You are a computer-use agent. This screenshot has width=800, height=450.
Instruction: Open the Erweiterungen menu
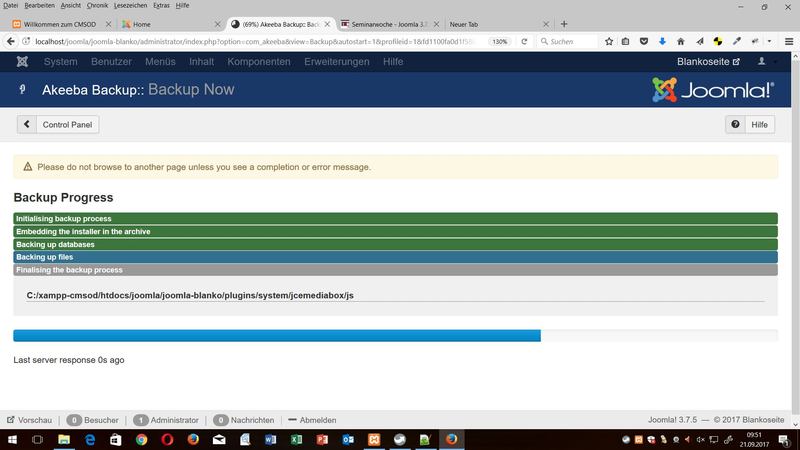(x=337, y=62)
